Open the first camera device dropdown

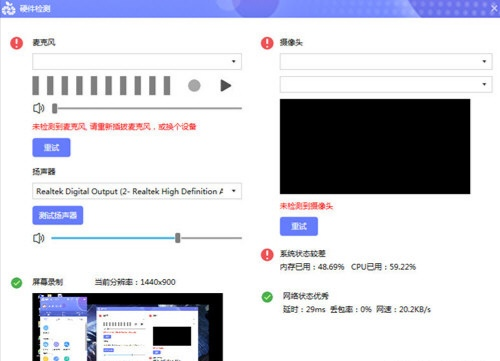coord(386,61)
